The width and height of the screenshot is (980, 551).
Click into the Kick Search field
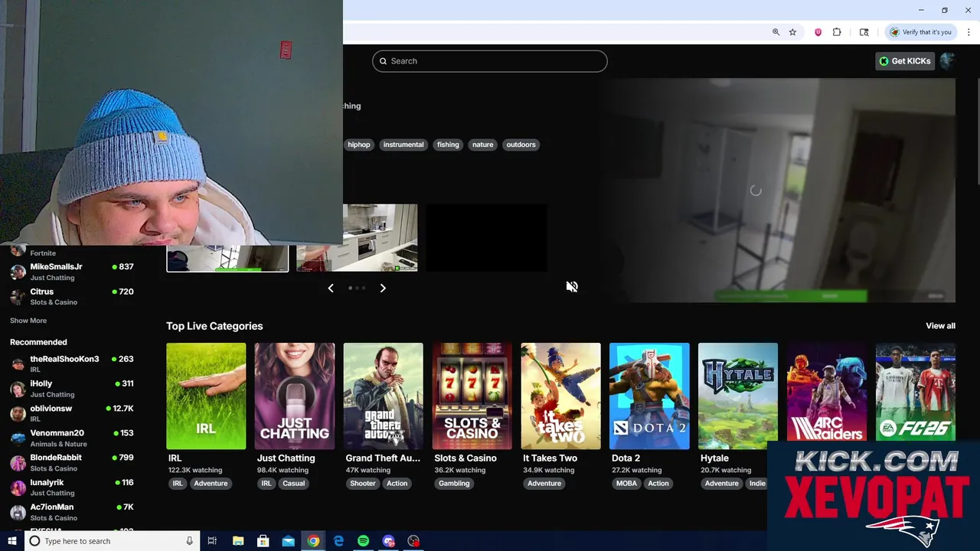pyautogui.click(x=490, y=61)
